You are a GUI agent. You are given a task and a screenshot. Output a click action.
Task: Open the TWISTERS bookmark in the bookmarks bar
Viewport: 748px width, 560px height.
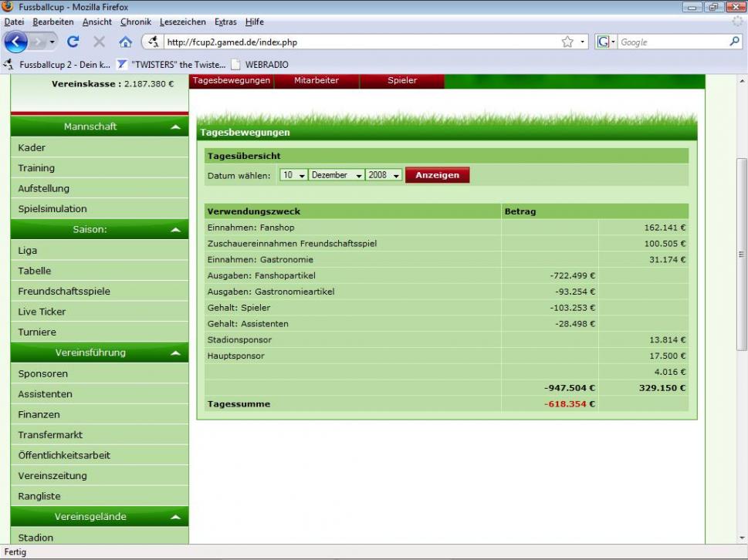coord(171,64)
